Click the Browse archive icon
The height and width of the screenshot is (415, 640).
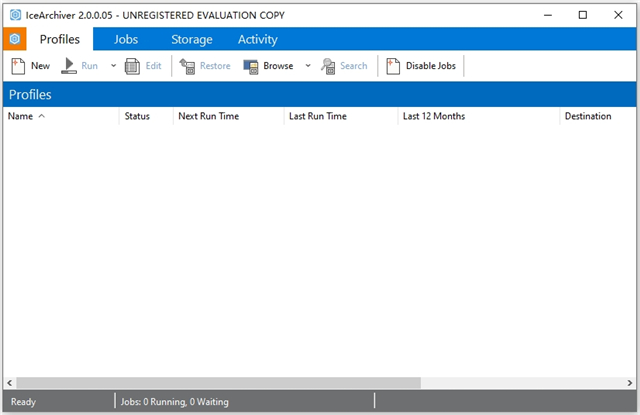pyautogui.click(x=251, y=66)
